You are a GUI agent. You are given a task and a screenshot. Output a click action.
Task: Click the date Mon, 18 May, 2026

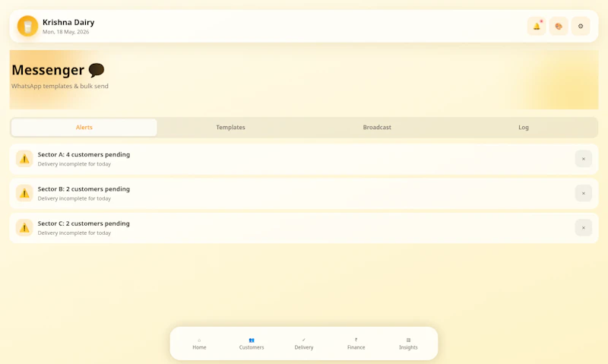[66, 32]
